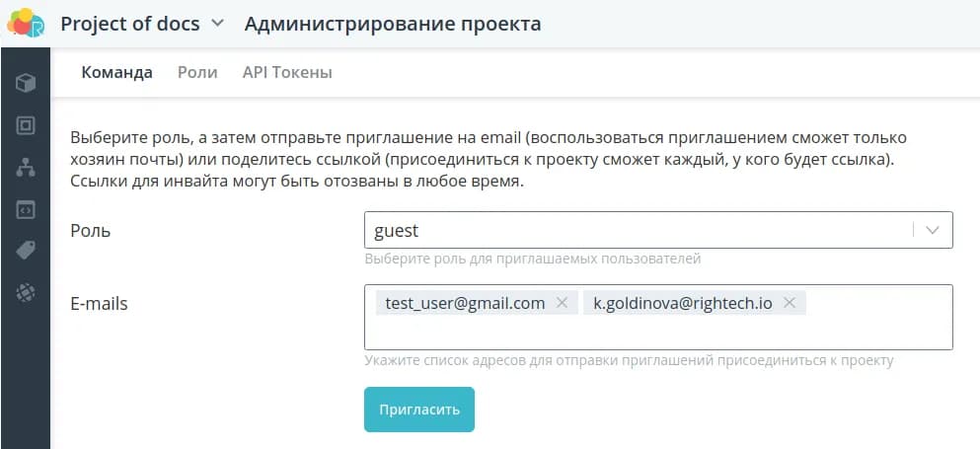Click the colorful Rightech logo
The width and height of the screenshot is (980, 449).
[x=26, y=23]
